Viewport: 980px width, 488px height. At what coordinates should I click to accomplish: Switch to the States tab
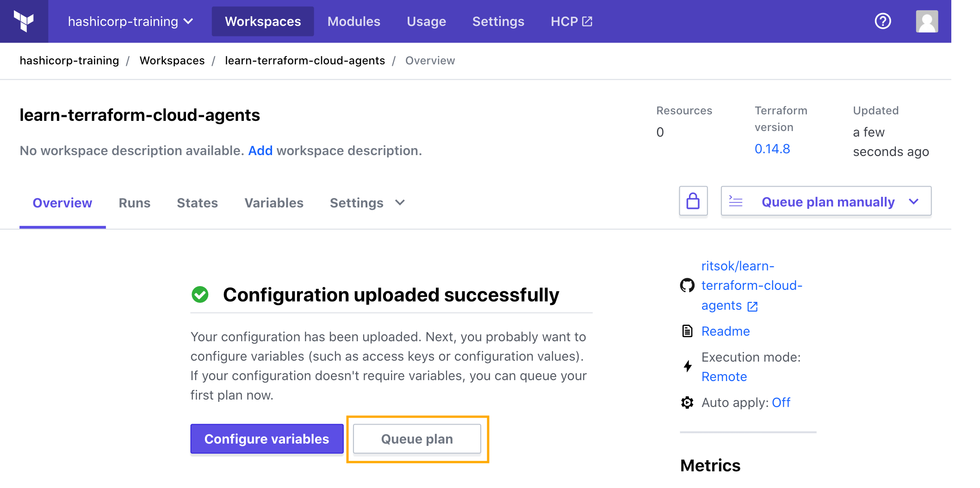(x=197, y=203)
